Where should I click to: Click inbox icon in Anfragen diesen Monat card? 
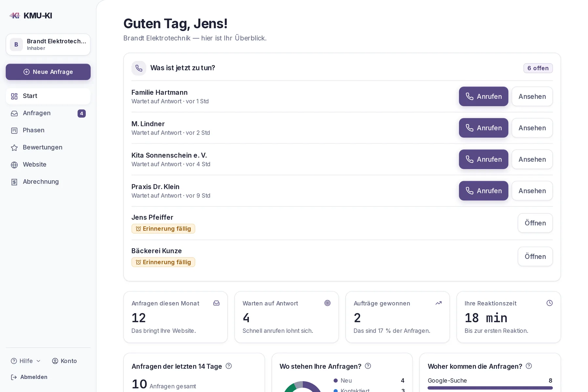click(x=217, y=303)
